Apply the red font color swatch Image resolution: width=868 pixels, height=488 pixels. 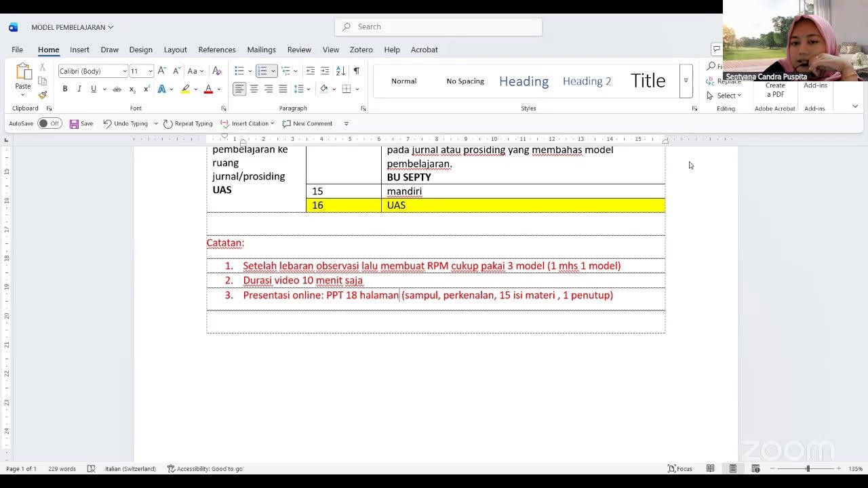[x=208, y=89]
